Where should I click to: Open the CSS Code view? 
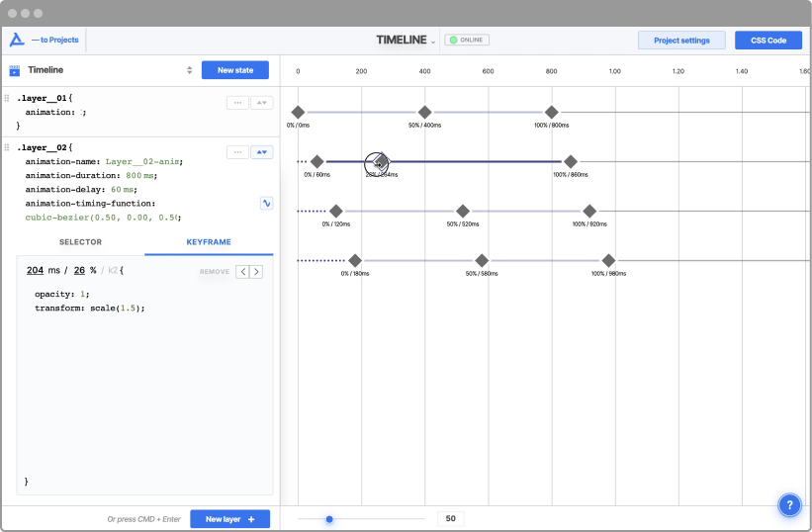click(x=767, y=41)
